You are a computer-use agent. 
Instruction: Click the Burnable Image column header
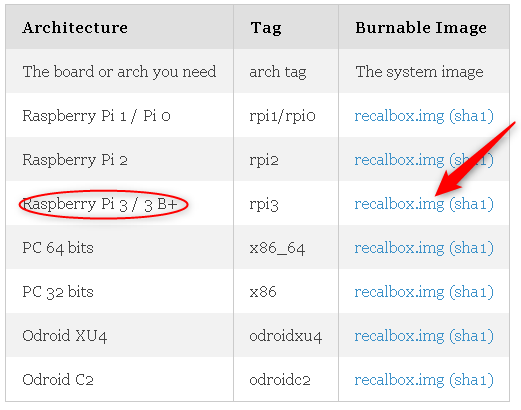tap(421, 28)
